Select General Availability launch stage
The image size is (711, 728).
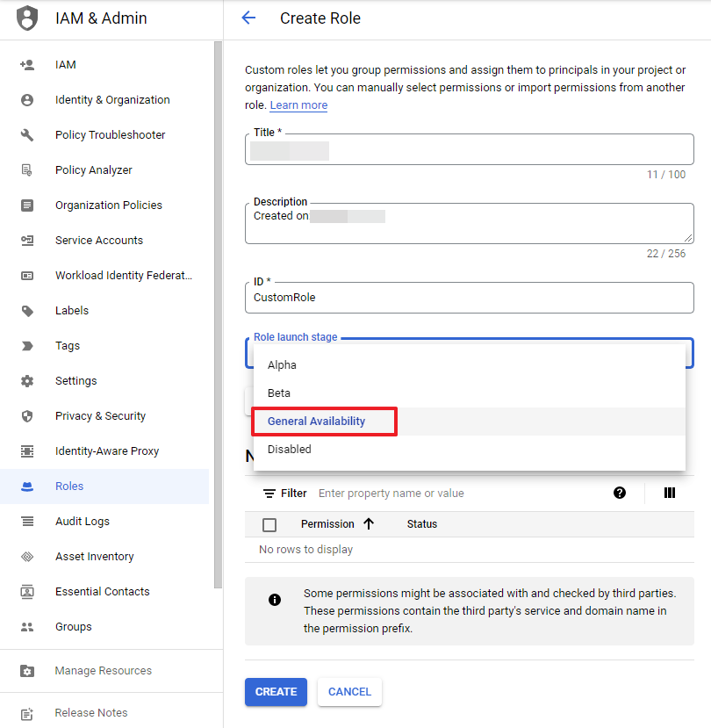click(317, 422)
